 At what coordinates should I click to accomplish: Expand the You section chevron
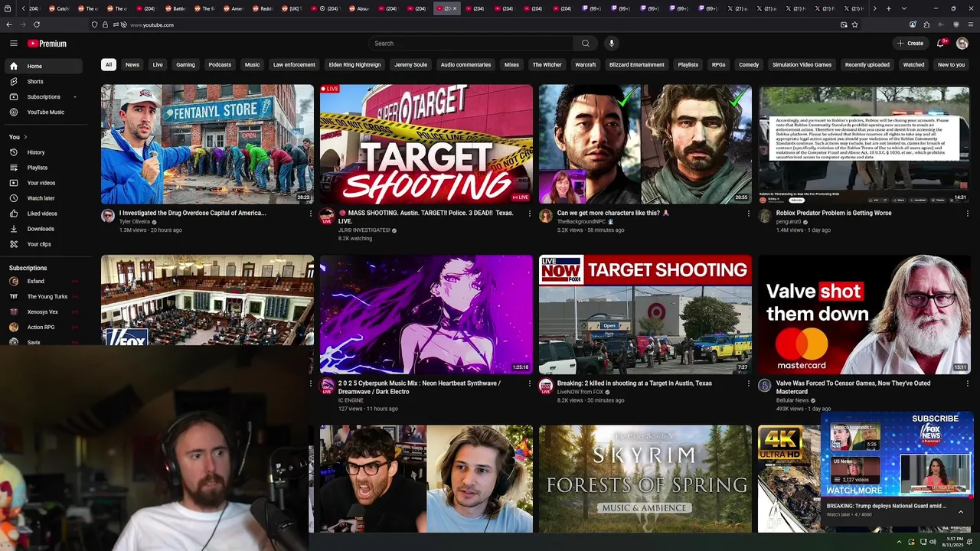click(25, 137)
